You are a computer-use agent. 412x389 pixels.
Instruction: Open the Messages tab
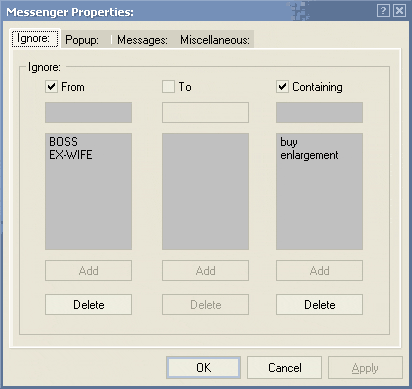pos(142,40)
